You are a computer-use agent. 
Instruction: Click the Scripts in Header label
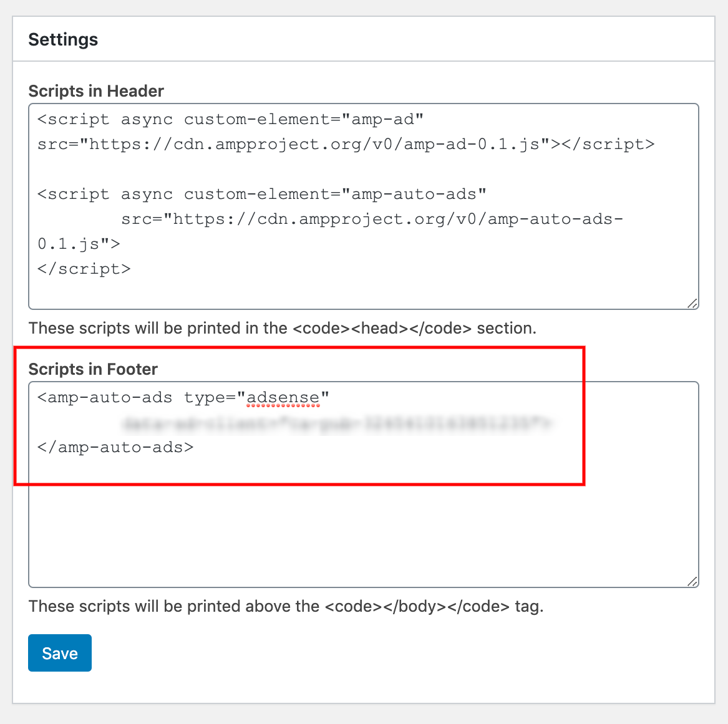point(96,91)
